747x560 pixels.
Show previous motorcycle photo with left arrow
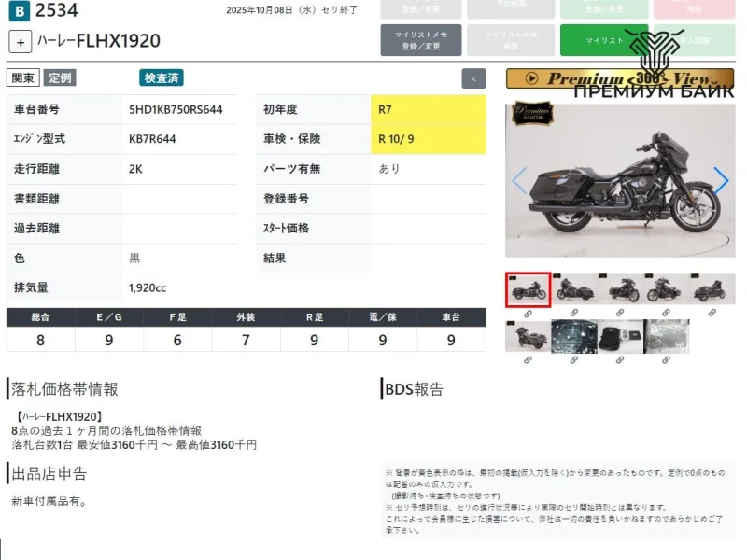519,180
